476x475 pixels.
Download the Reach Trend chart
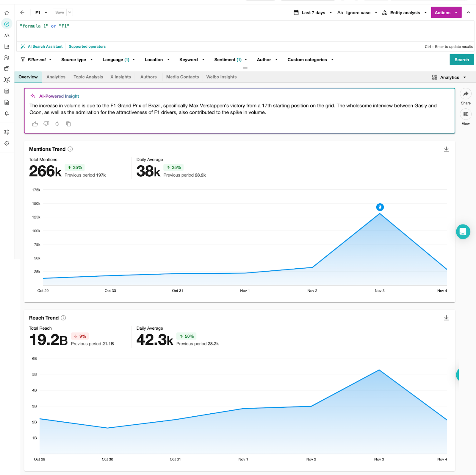point(446,318)
